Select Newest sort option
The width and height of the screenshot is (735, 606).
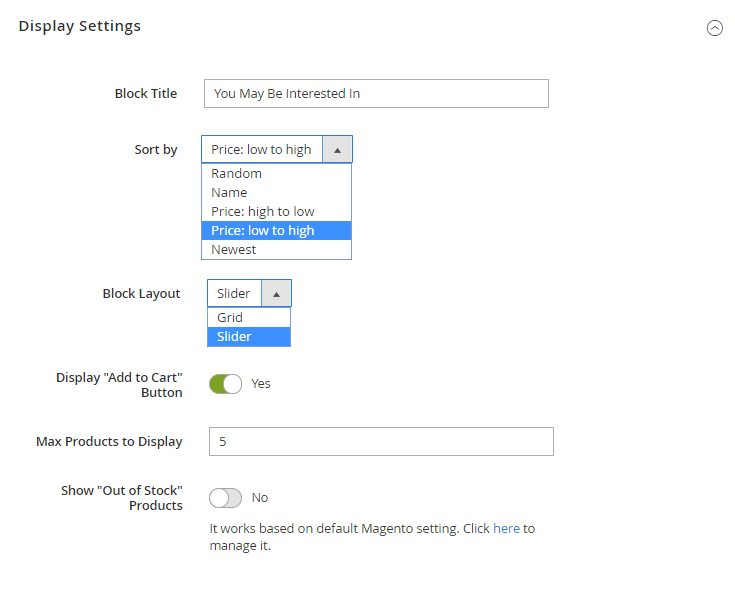click(234, 250)
